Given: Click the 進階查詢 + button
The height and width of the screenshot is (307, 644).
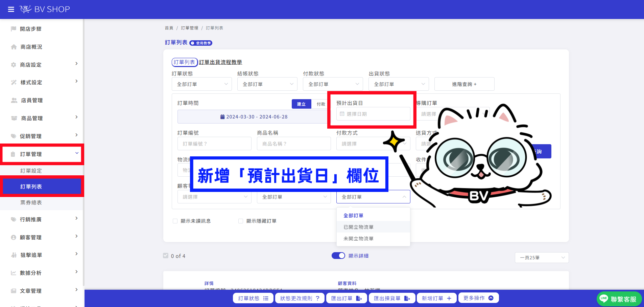Looking at the screenshot, I should 464,84.
